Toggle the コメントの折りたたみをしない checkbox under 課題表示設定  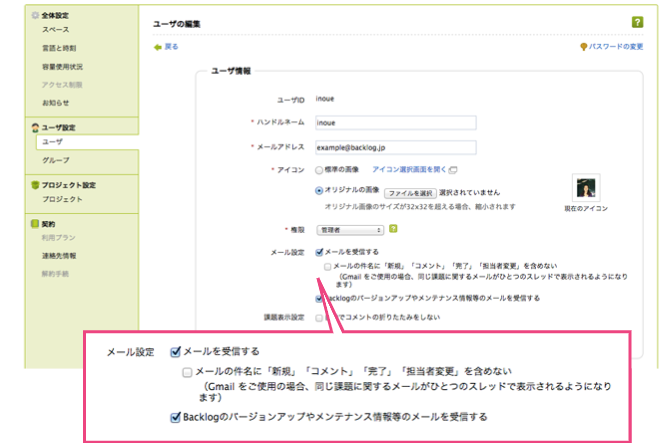[x=319, y=318]
